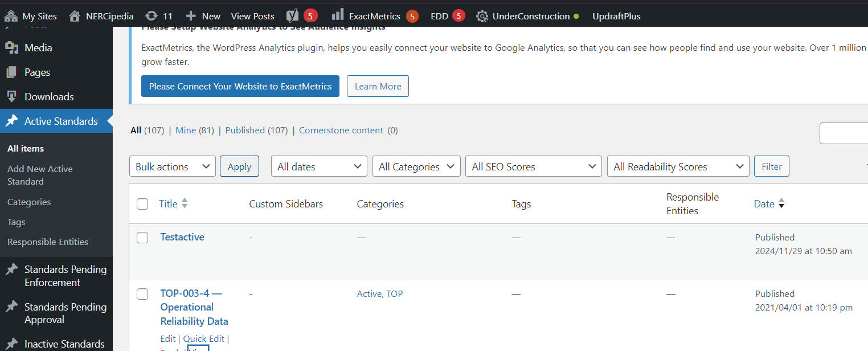
Task: Click the NERCipedia home icon
Action: 74,16
